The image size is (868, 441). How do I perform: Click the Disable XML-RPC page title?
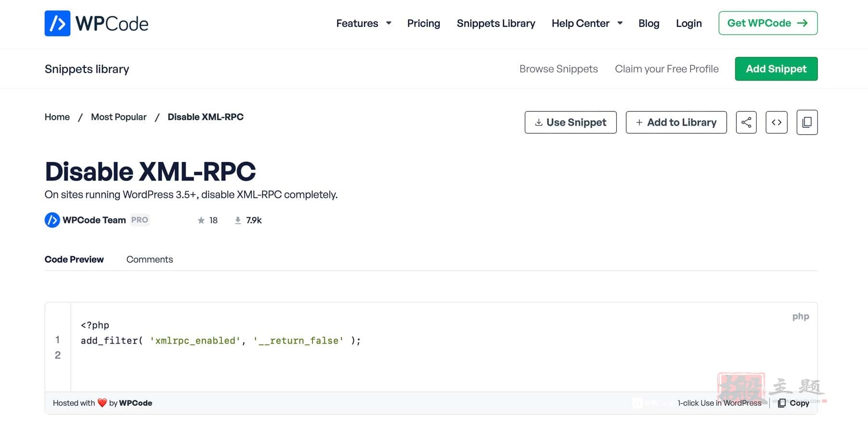[x=150, y=171]
